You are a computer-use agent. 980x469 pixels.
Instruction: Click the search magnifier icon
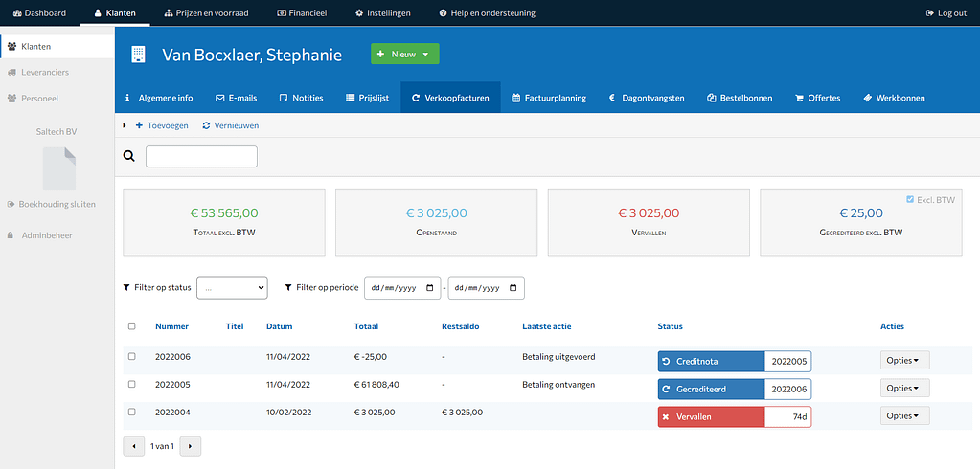(x=128, y=156)
